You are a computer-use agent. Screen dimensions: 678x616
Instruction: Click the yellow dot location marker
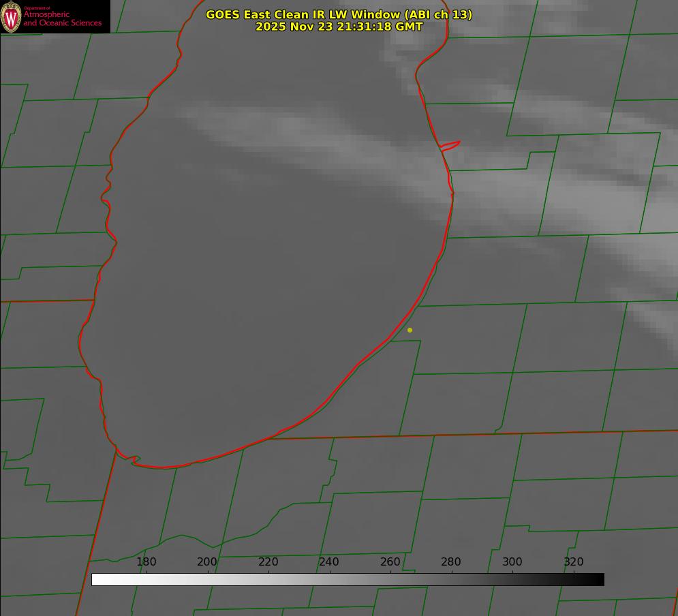(410, 330)
